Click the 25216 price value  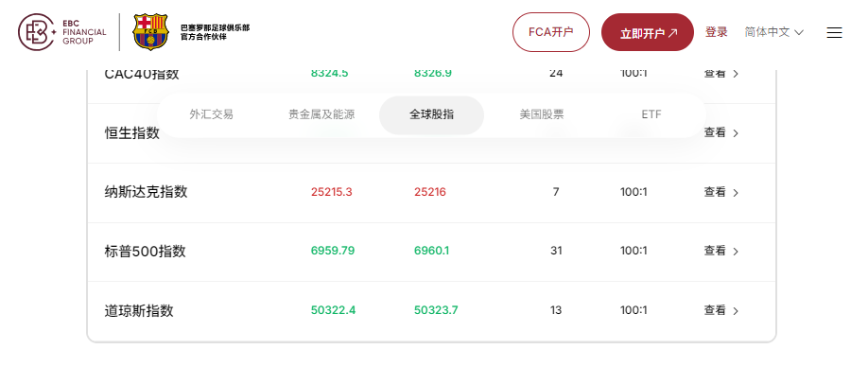tap(430, 192)
